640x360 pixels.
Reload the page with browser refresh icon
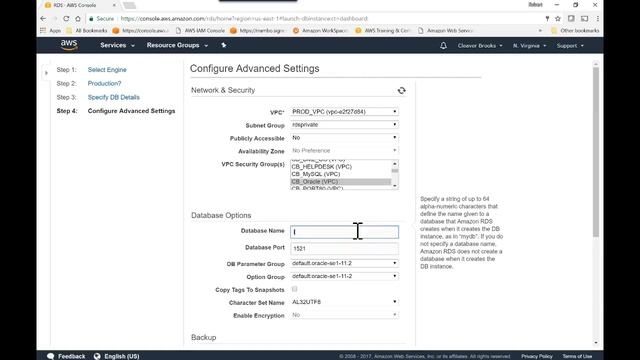[66, 19]
